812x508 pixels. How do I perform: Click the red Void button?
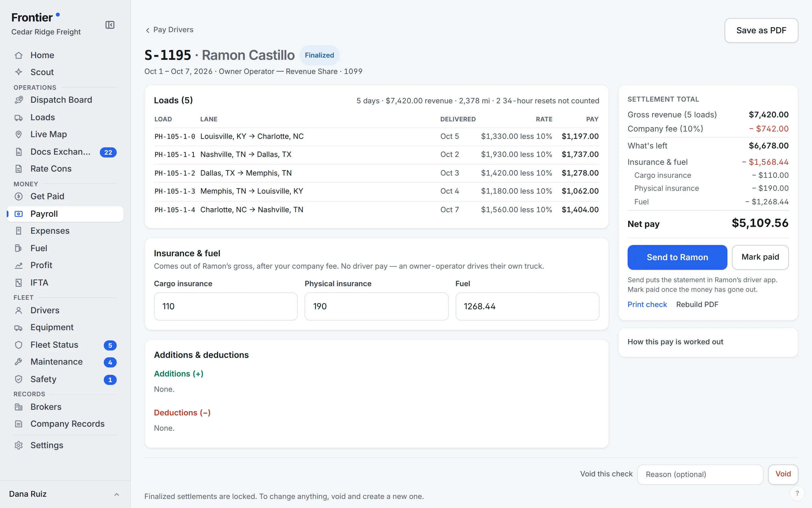[783, 474]
